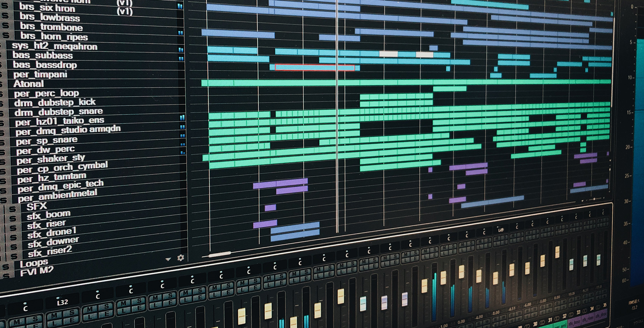Select the Atonal folder track
Image resolution: width=644 pixels, height=328 pixels.
pos(29,84)
